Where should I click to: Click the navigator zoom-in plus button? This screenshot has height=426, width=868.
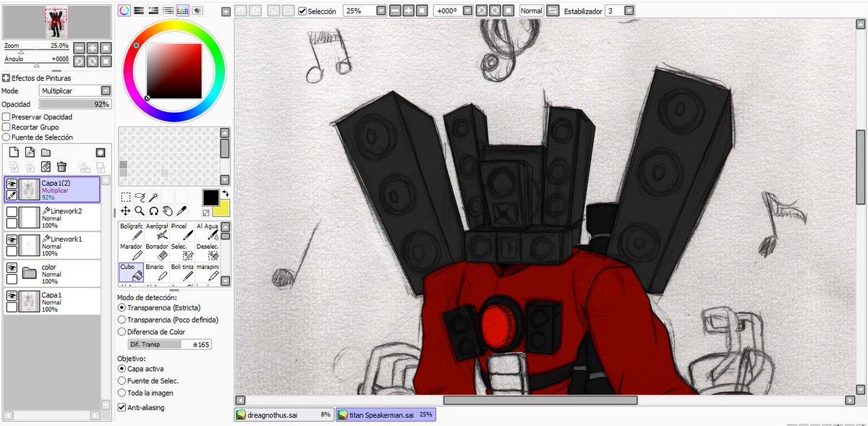pos(92,48)
